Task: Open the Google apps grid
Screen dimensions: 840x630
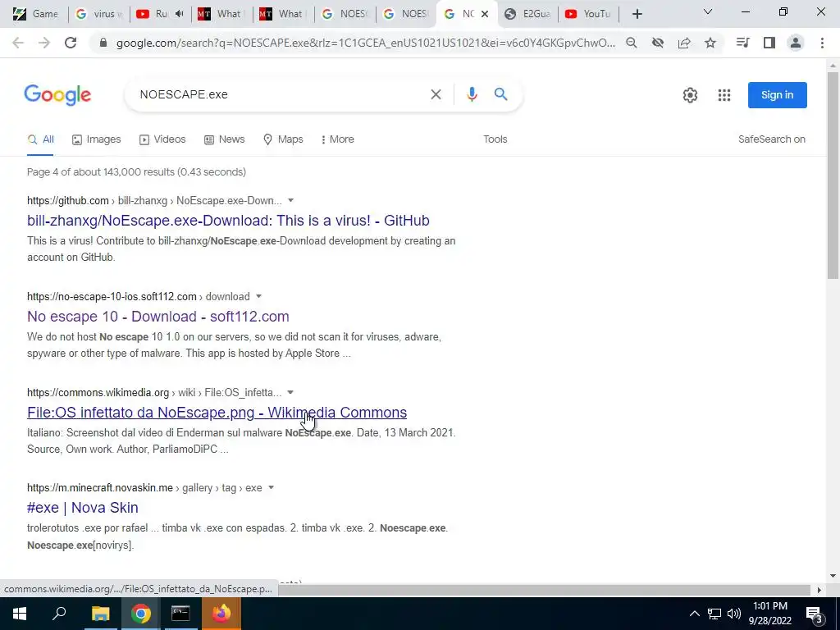Action: (x=724, y=95)
